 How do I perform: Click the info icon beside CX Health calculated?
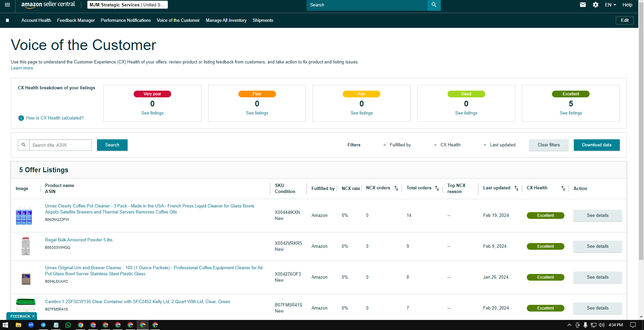pyautogui.click(x=21, y=118)
